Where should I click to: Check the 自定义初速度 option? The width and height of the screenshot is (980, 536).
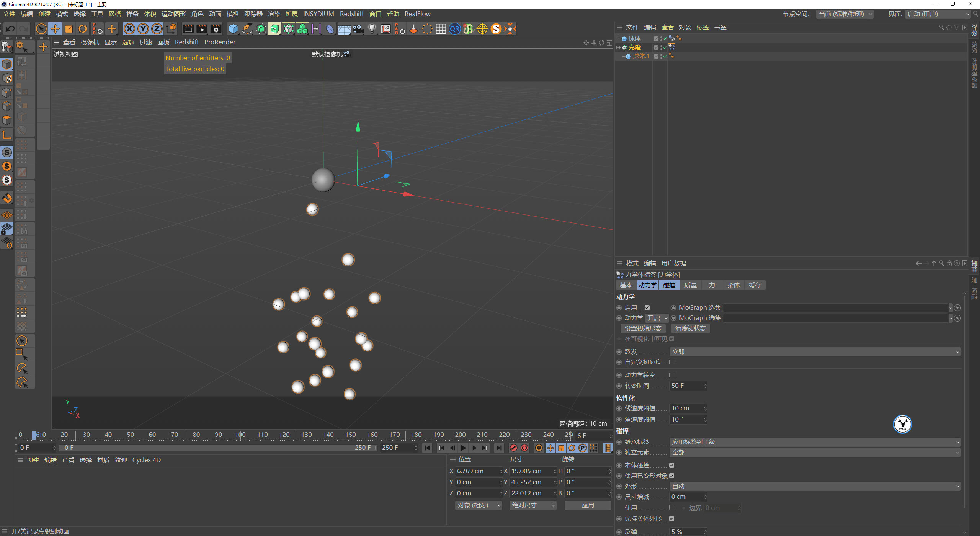pos(672,362)
